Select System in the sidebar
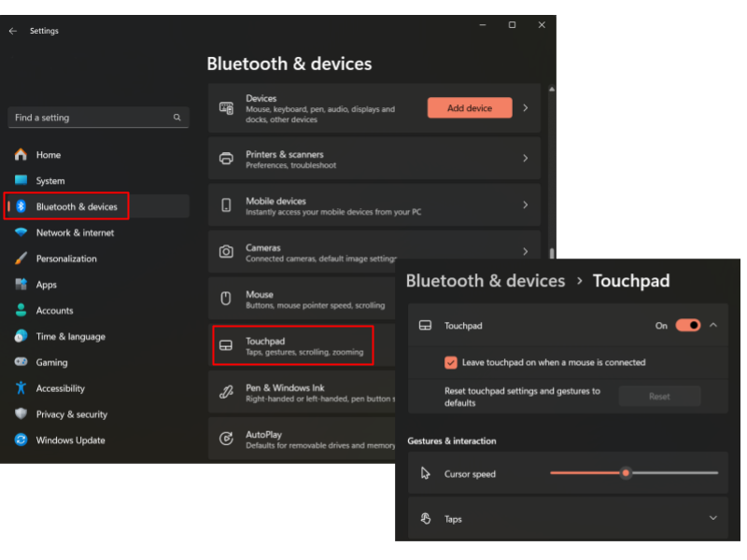The image size is (747, 560). coord(98,180)
